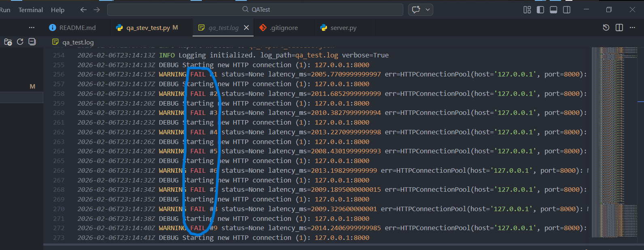Toggle the secondary side bar
Image resolution: width=644 pixels, height=250 pixels.
(x=567, y=10)
